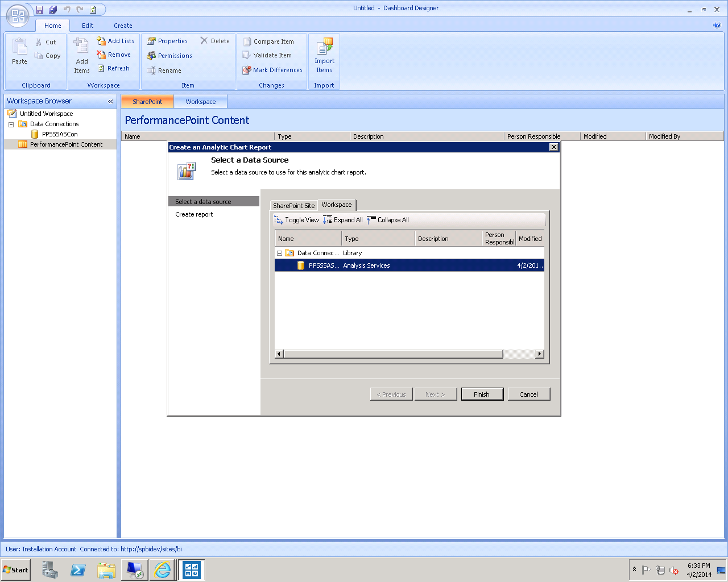The height and width of the screenshot is (582, 728).
Task: Click the Cancel button in the dialog
Action: [x=528, y=394]
